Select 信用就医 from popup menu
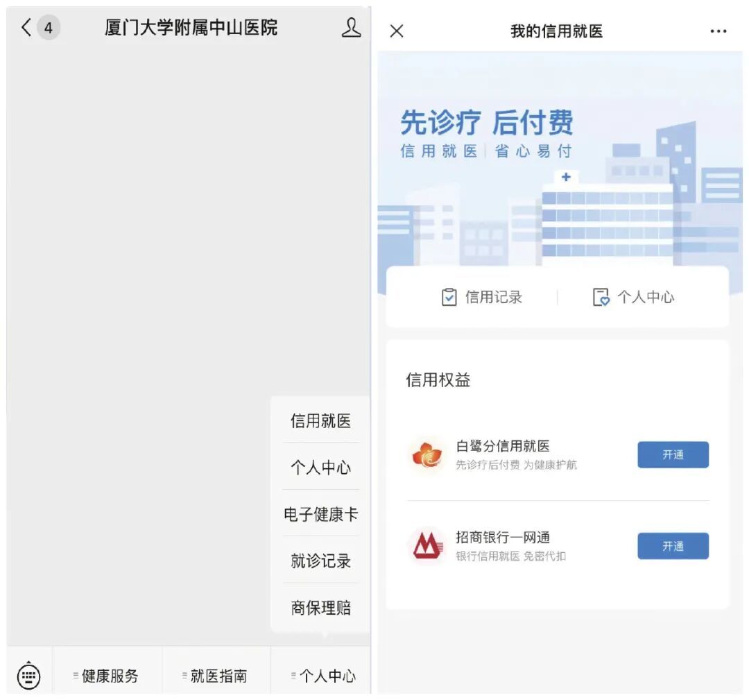Viewport: 749px width, 700px height. (x=320, y=420)
